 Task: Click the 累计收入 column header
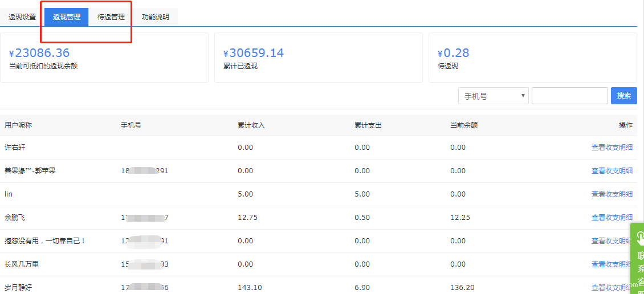tap(251, 125)
